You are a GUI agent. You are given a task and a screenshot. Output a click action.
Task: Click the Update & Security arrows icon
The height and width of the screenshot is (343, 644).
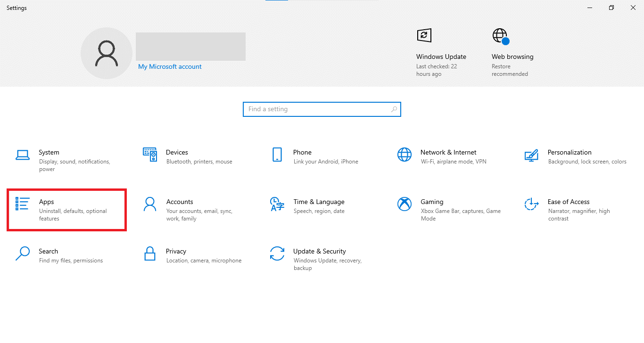click(x=277, y=253)
